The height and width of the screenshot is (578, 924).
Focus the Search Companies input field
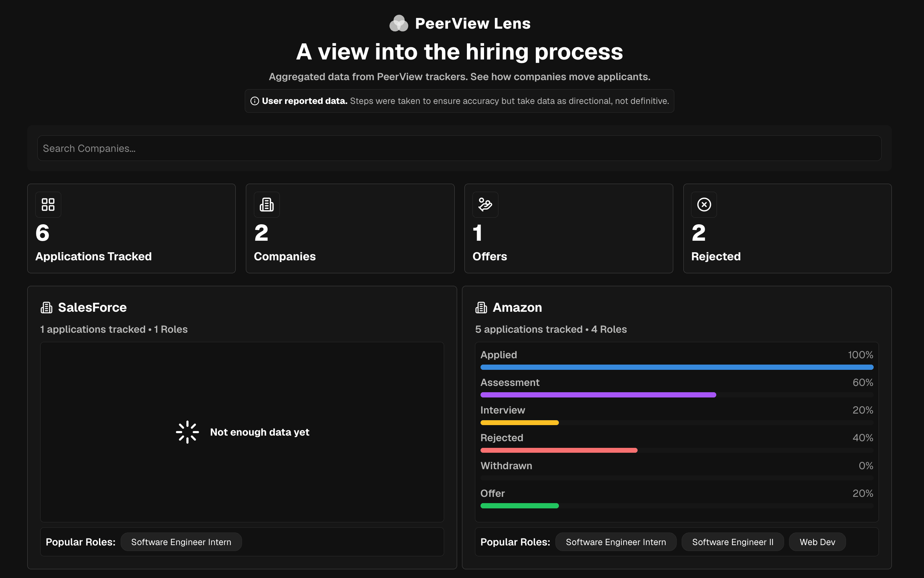click(459, 148)
